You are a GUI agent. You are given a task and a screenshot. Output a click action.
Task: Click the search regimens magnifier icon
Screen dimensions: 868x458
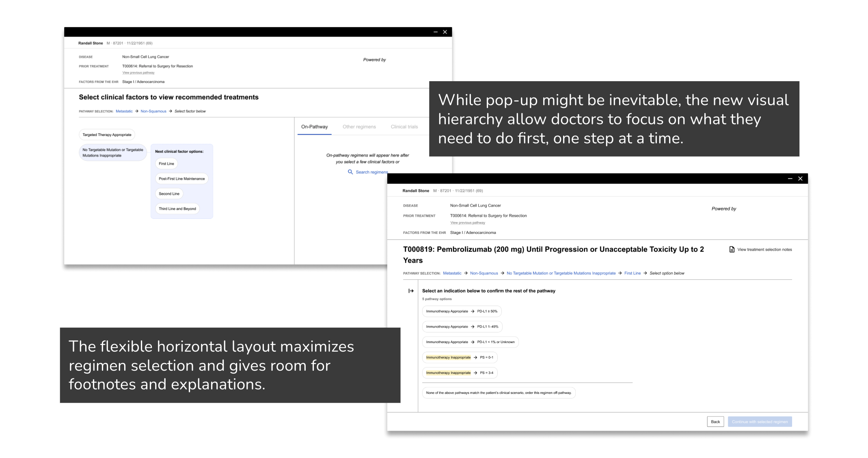click(350, 172)
